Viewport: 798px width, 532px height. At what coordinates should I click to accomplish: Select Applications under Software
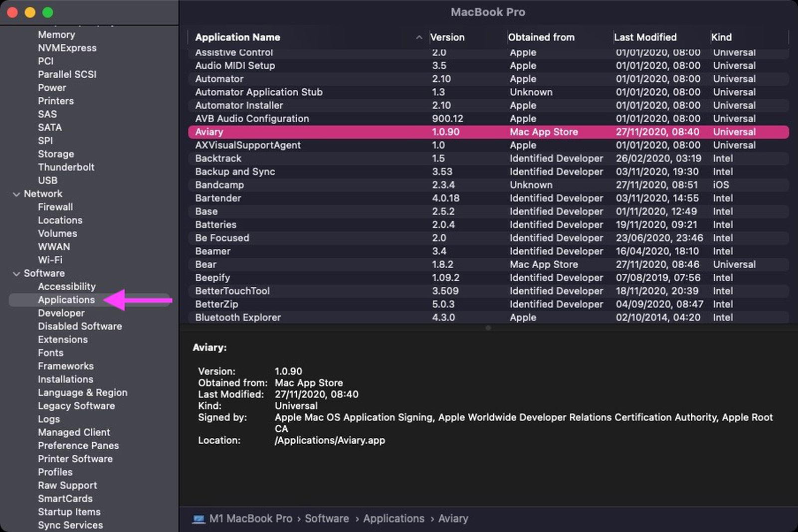pos(66,300)
